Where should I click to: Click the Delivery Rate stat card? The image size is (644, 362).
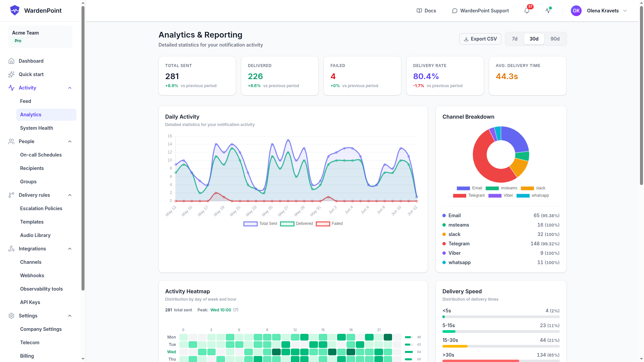445,76
